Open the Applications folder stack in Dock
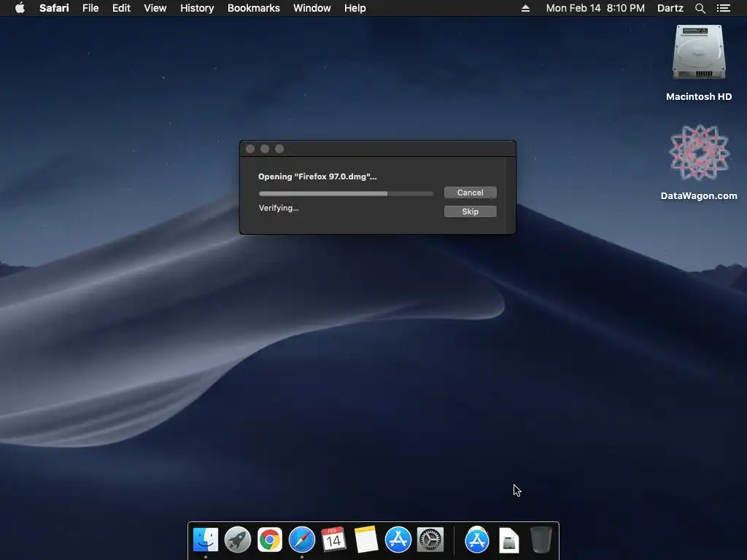 477,540
